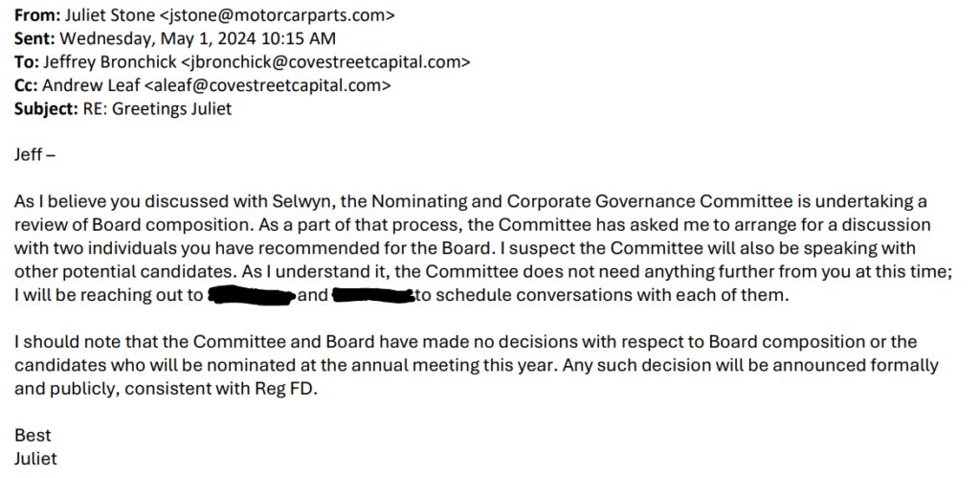Click the 'From:' header label
The image size is (980, 478).
[x=37, y=15]
